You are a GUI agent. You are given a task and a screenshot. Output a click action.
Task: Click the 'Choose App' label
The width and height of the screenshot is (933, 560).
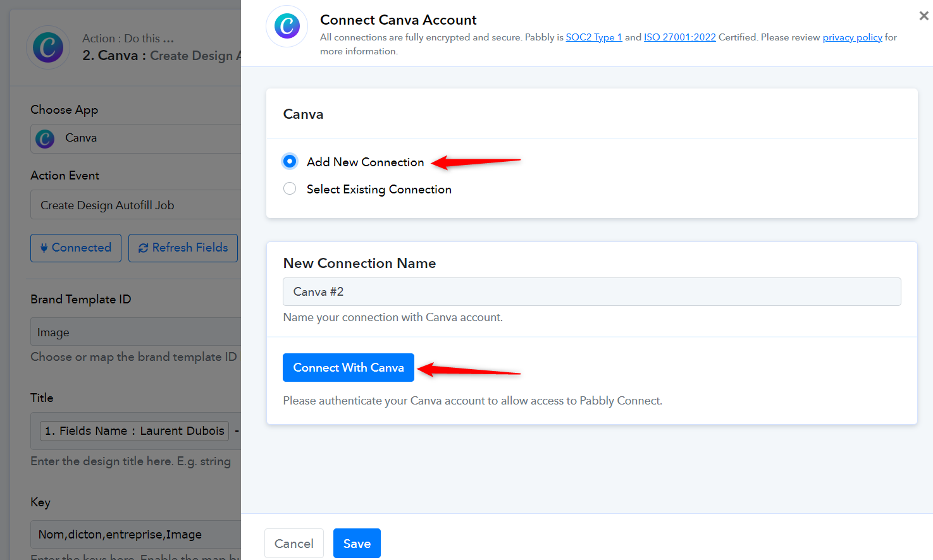(64, 110)
